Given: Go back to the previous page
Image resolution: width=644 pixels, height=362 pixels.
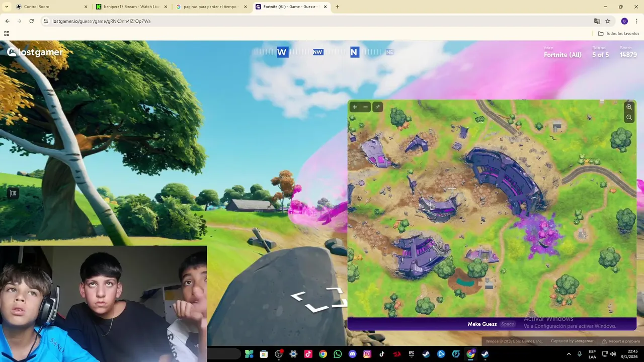Looking at the screenshot, I should pos(7,21).
